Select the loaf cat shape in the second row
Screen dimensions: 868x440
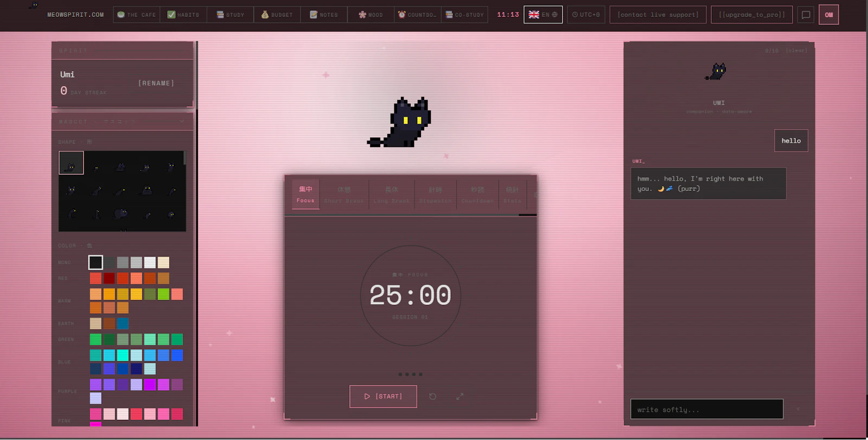[146, 190]
